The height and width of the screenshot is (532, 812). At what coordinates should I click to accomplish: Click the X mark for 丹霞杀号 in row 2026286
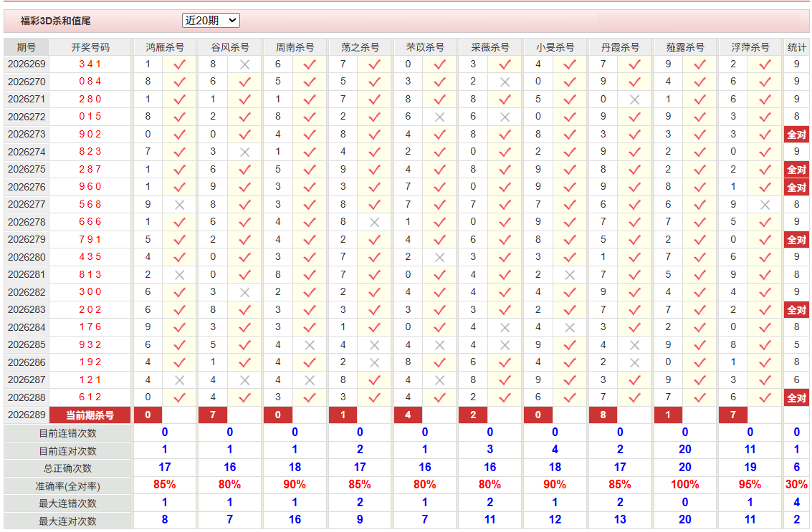tap(635, 362)
